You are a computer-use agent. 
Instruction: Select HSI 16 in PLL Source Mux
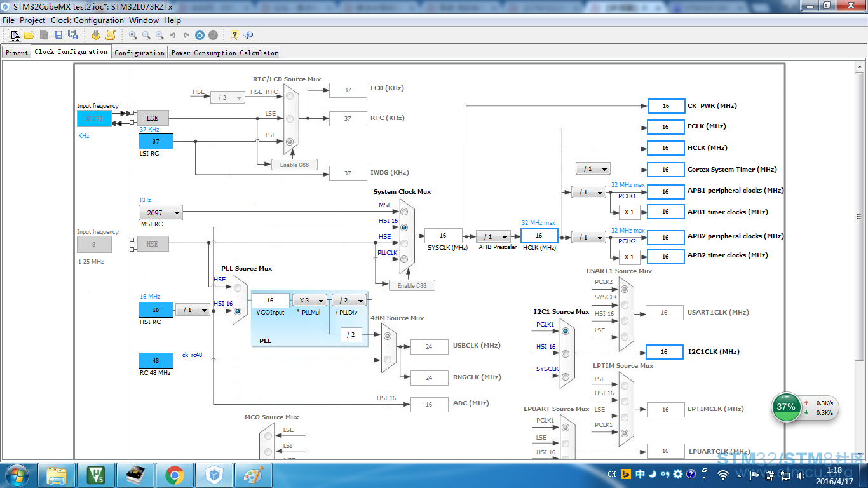[x=238, y=311]
